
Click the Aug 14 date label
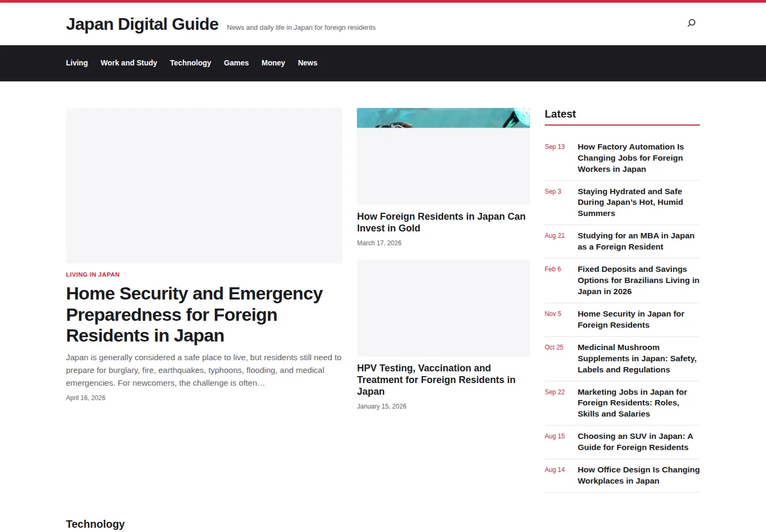tap(555, 470)
